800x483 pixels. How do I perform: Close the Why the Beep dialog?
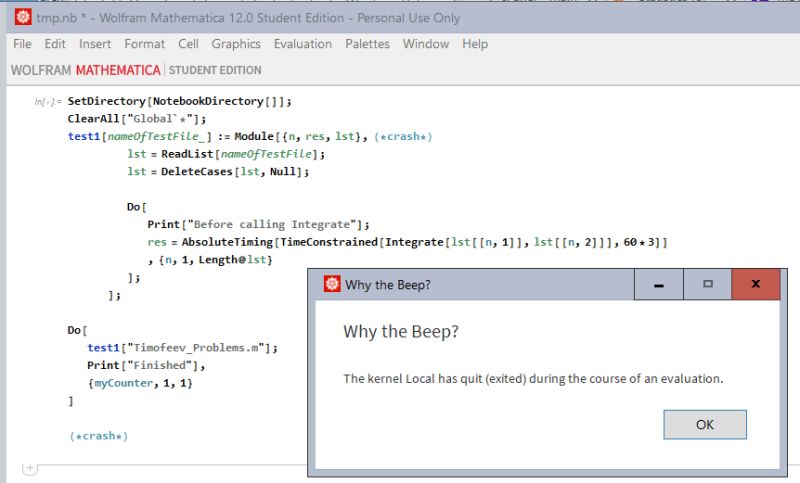pyautogui.click(x=756, y=284)
